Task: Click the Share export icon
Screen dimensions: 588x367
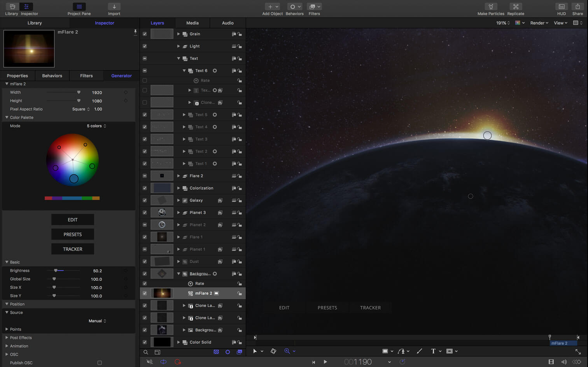Action: (577, 7)
